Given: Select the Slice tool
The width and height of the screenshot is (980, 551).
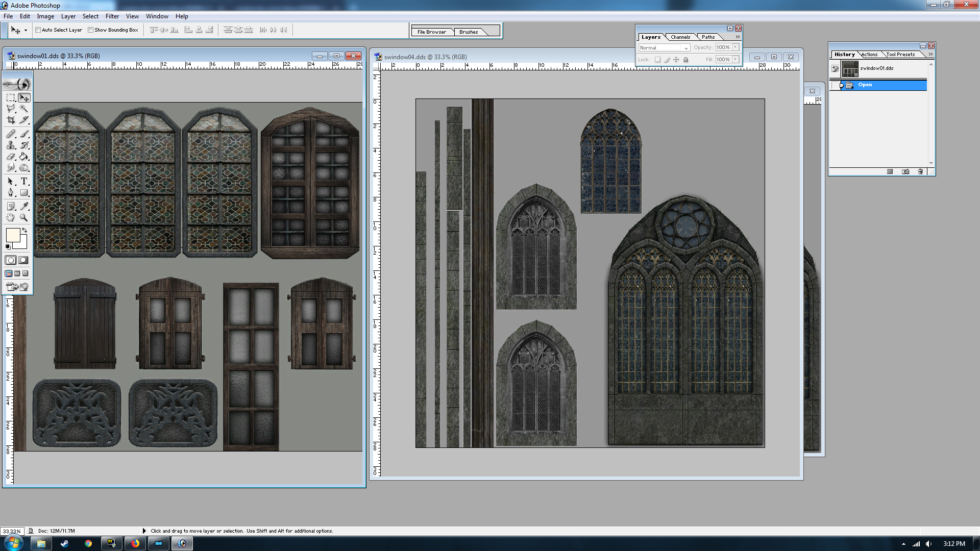Looking at the screenshot, I should (x=24, y=120).
